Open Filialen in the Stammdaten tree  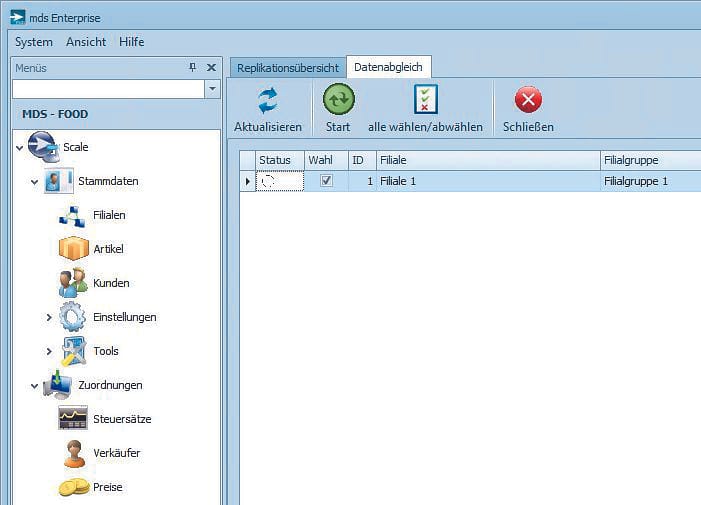[74, 215]
